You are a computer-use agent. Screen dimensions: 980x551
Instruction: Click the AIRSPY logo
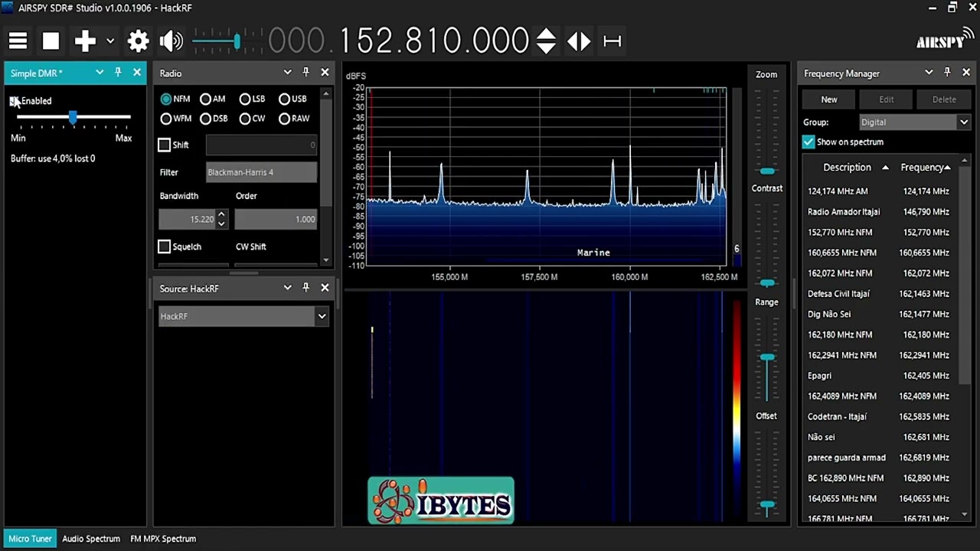coord(944,38)
